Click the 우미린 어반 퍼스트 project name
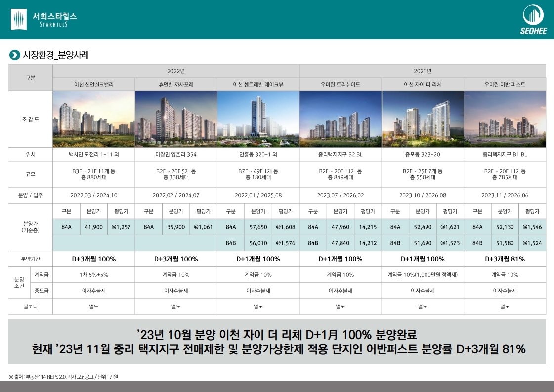The height and width of the screenshot is (392, 554). [x=505, y=85]
